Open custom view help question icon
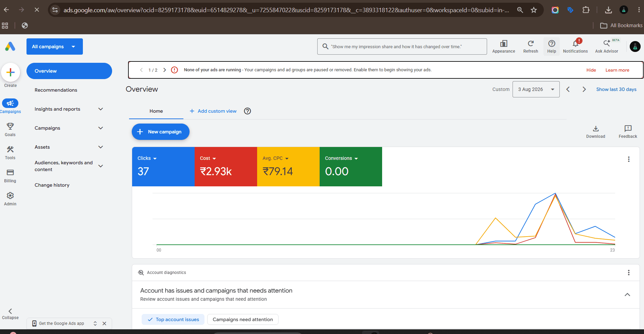 (248, 111)
